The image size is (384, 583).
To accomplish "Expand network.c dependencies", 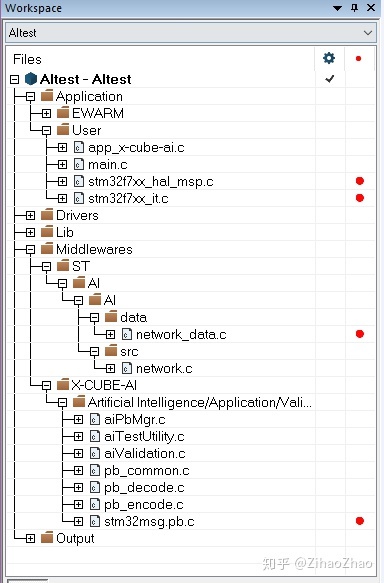I will (110, 368).
